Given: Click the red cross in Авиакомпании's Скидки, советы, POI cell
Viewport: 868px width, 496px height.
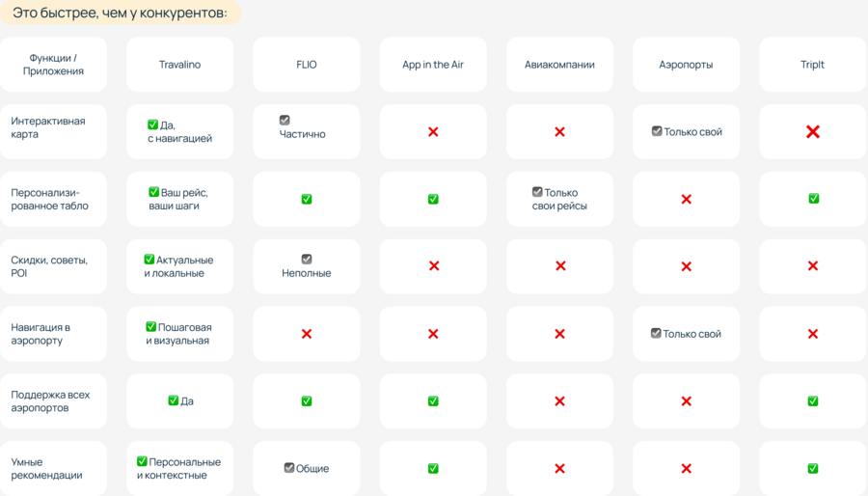Looking at the screenshot, I should (560, 266).
